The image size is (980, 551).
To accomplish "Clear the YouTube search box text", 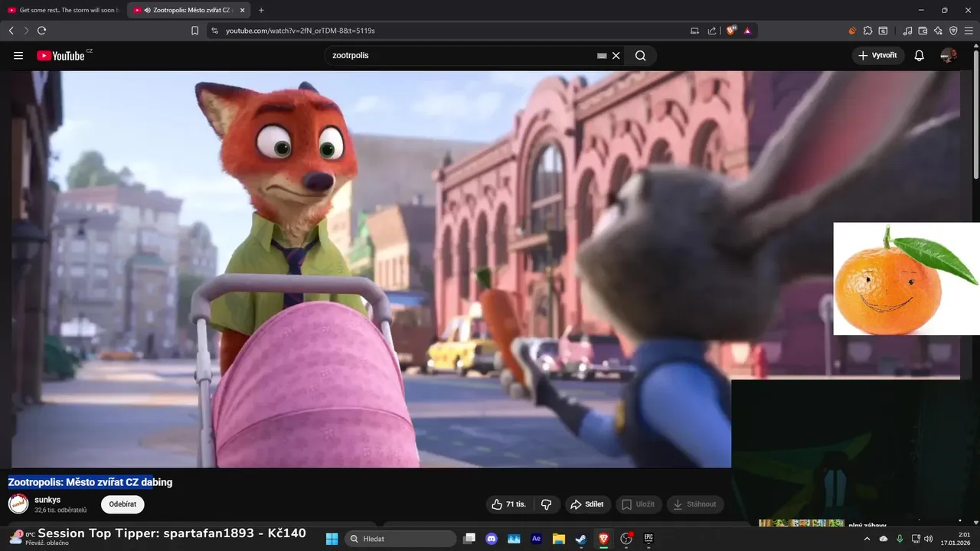I will tap(616, 56).
